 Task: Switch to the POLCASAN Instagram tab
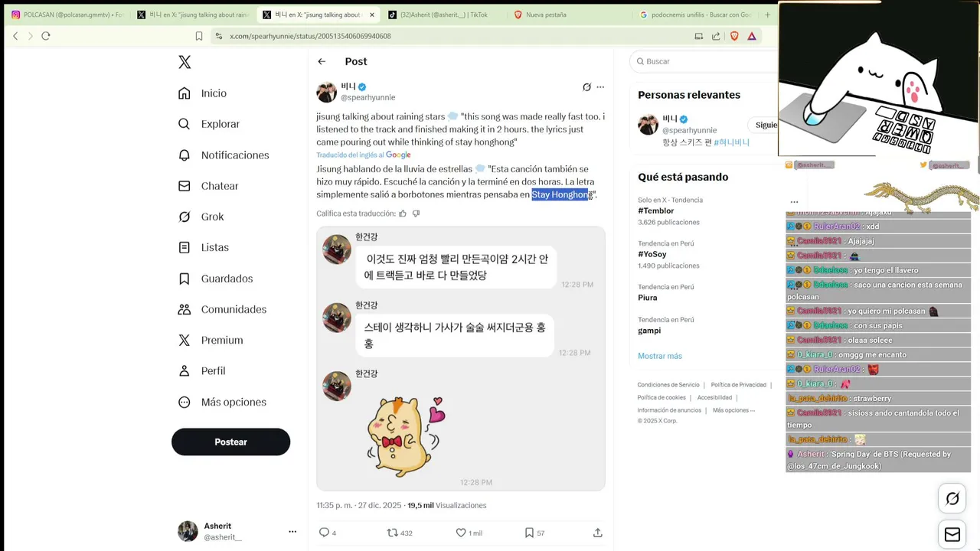coord(67,15)
